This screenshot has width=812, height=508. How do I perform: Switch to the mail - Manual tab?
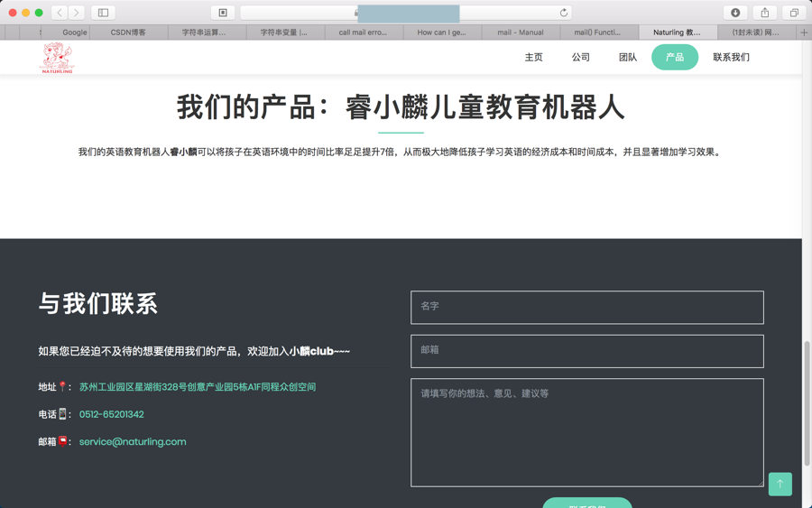coord(521,32)
